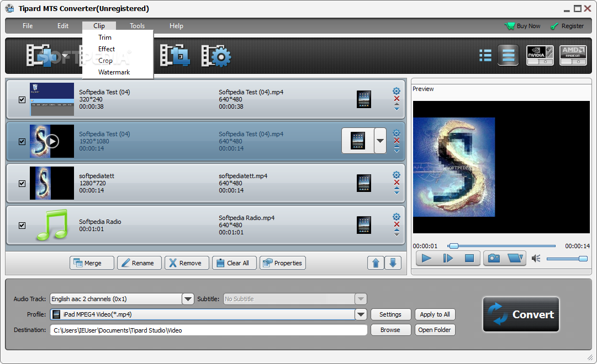The width and height of the screenshot is (597, 364).
Task: Remove 320*240 item with red X
Action: [397, 99]
